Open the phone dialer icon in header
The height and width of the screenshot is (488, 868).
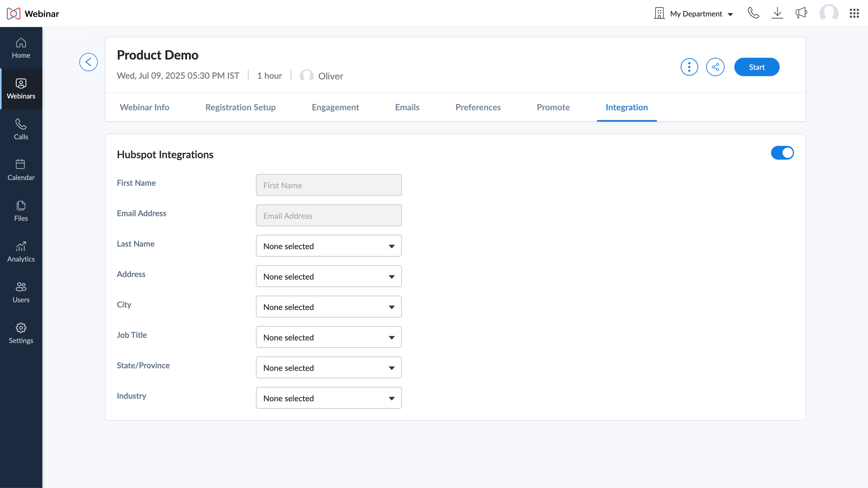coord(753,13)
